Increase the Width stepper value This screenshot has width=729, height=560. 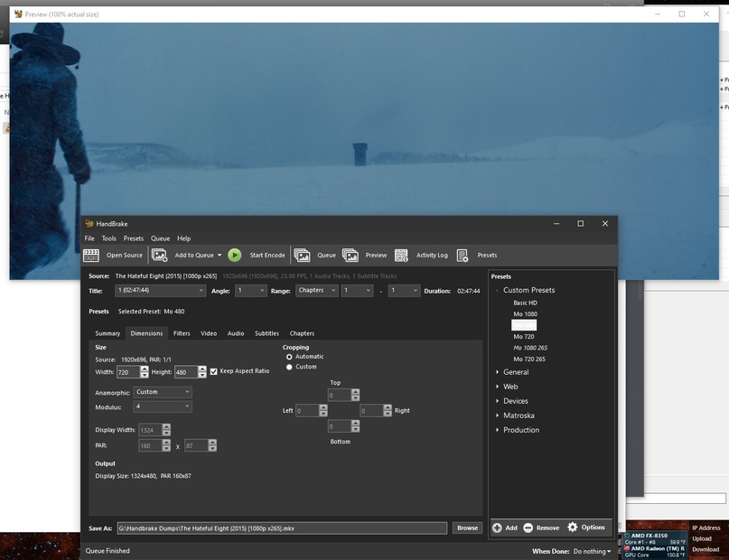click(x=145, y=369)
